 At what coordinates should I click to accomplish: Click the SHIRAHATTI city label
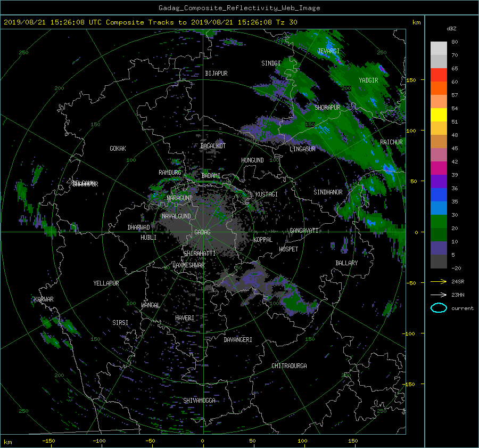pos(200,254)
